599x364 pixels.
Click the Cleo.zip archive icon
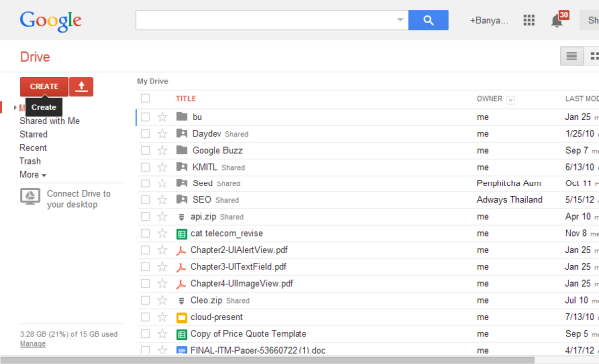tap(181, 301)
